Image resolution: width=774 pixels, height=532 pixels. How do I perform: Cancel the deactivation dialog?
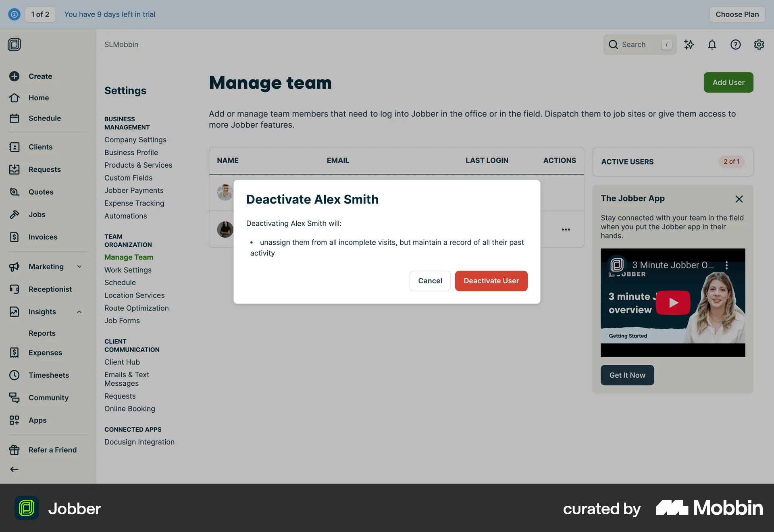click(430, 281)
